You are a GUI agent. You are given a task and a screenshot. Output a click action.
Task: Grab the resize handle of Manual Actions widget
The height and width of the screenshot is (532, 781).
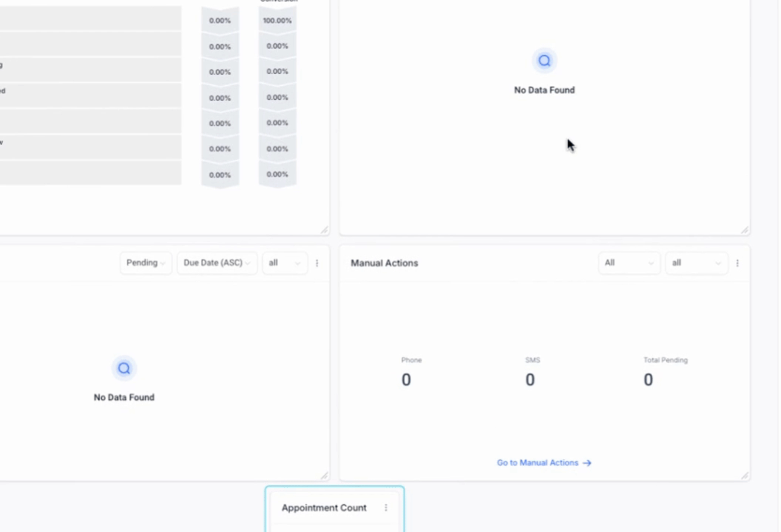[x=745, y=475]
